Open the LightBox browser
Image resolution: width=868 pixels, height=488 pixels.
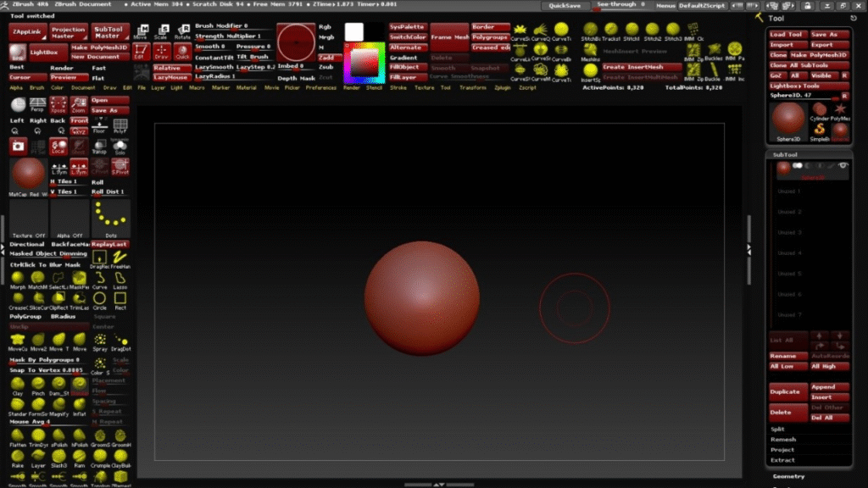45,52
